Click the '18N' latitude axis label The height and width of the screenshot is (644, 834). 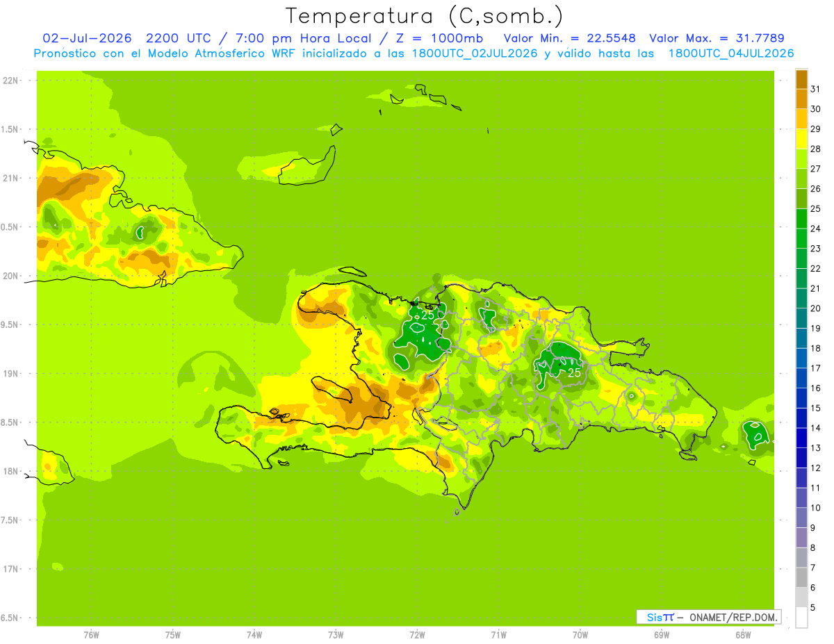tap(10, 472)
